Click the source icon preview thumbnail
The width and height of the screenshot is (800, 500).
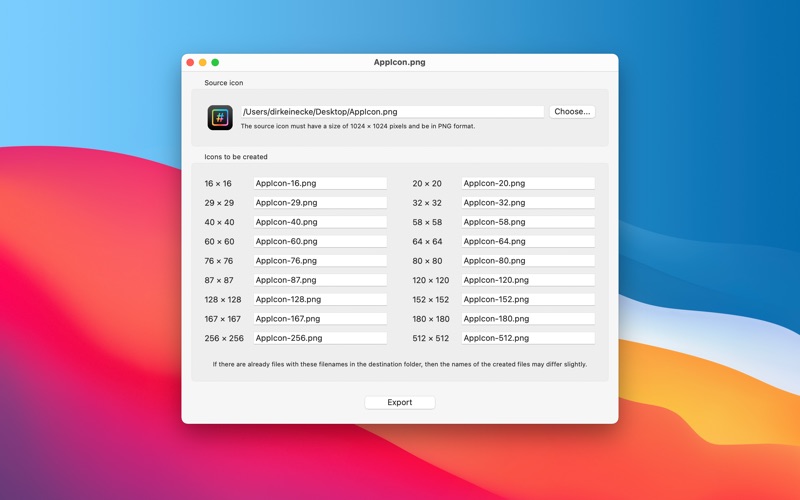[220, 118]
